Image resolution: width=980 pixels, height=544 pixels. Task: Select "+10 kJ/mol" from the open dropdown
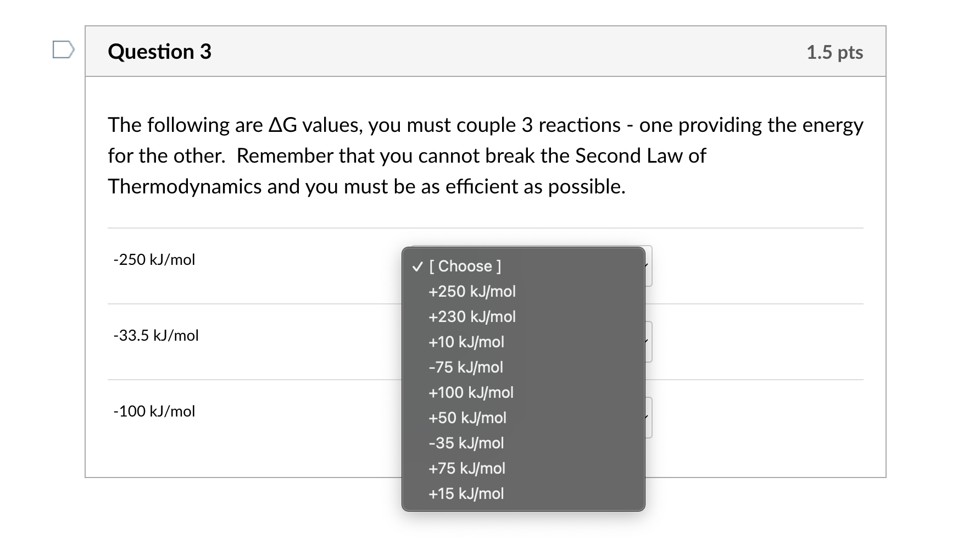click(x=466, y=342)
